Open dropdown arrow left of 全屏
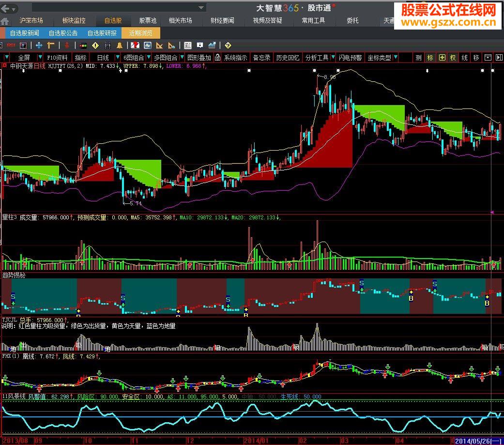The width and height of the screenshot is (504, 445). coord(7,57)
